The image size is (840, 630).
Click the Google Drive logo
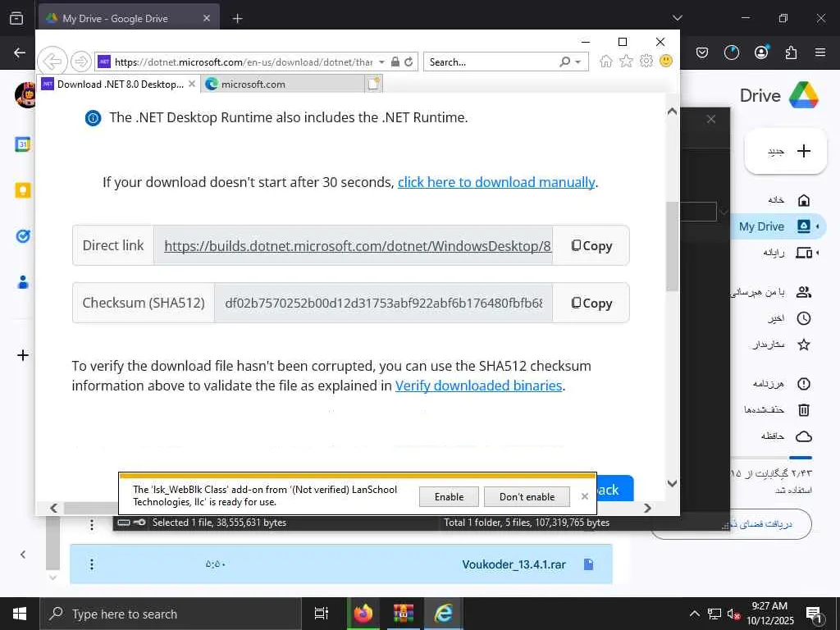(804, 95)
